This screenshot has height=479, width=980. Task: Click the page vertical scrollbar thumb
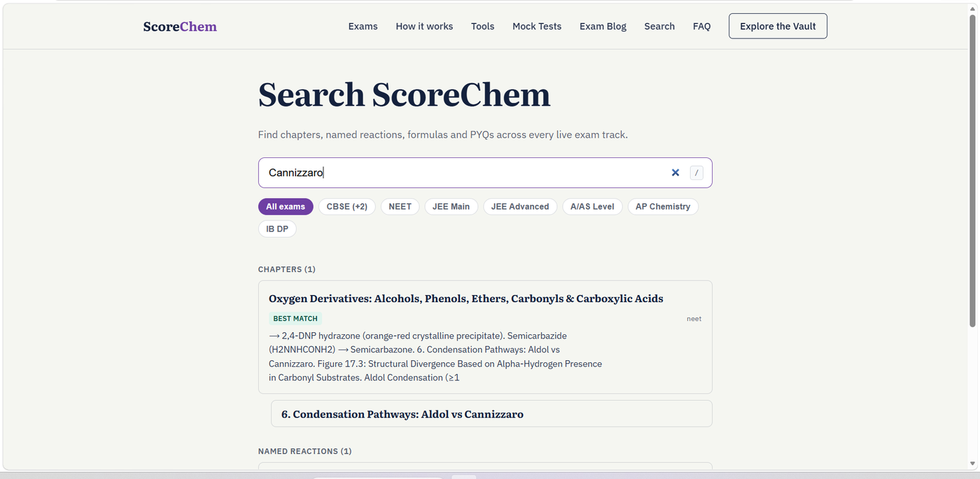(x=974, y=170)
